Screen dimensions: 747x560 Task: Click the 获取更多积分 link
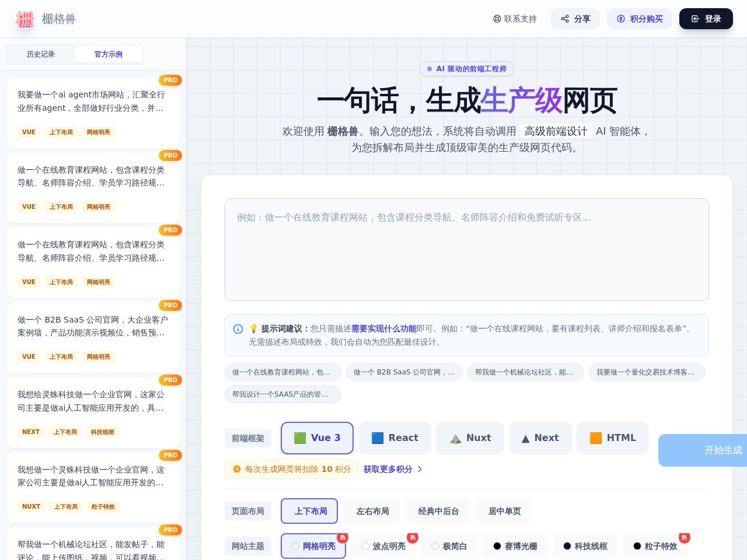point(388,469)
